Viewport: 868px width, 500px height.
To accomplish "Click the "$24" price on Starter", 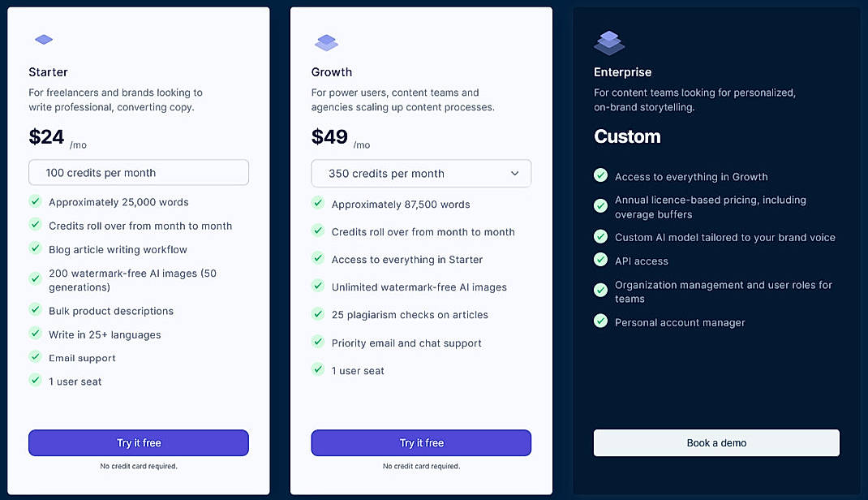I will (x=46, y=136).
